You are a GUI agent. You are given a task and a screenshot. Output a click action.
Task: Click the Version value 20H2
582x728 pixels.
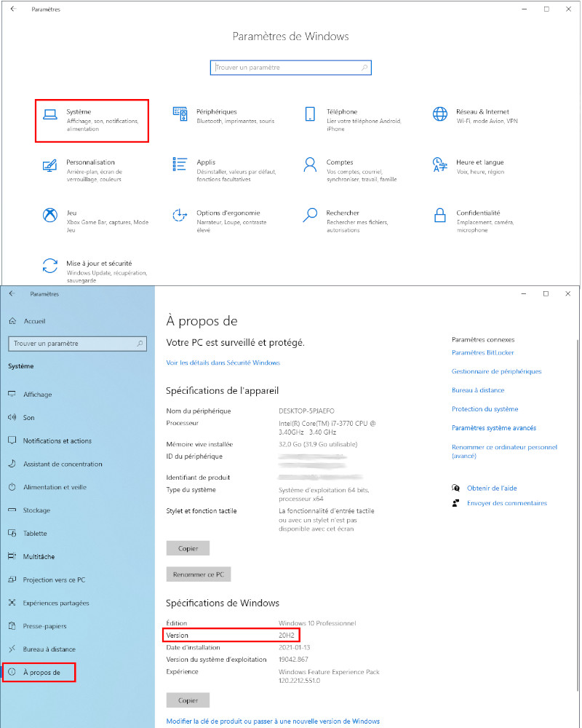point(287,635)
